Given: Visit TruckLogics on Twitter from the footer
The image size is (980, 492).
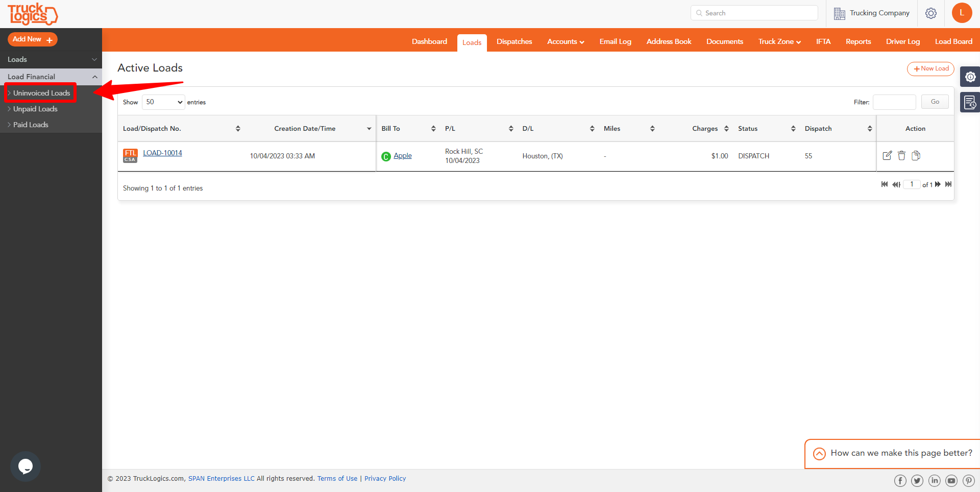Looking at the screenshot, I should (x=917, y=481).
